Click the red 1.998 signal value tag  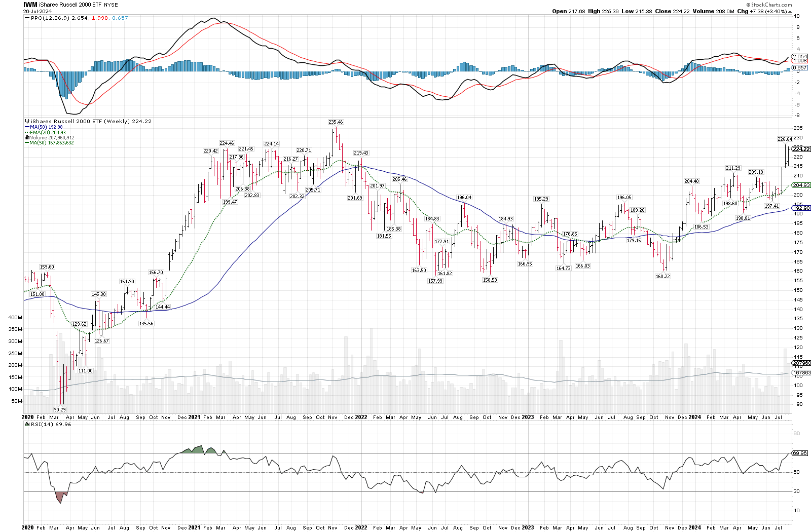coord(800,61)
